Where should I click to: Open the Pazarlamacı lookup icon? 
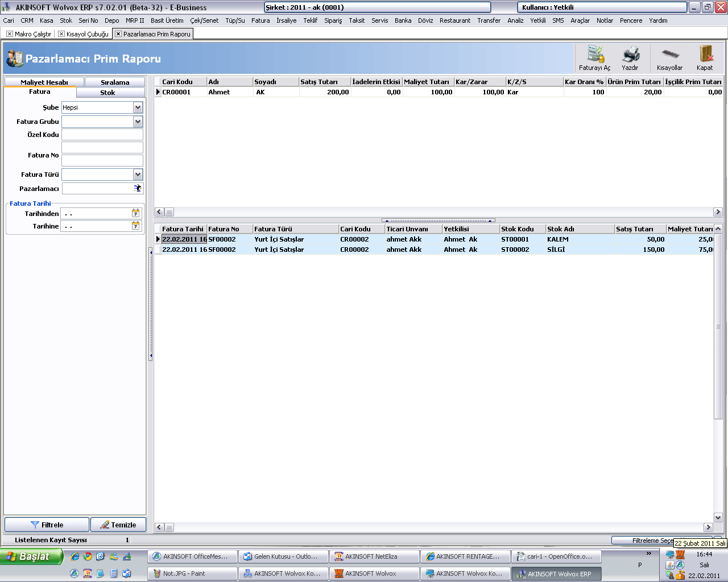point(138,188)
